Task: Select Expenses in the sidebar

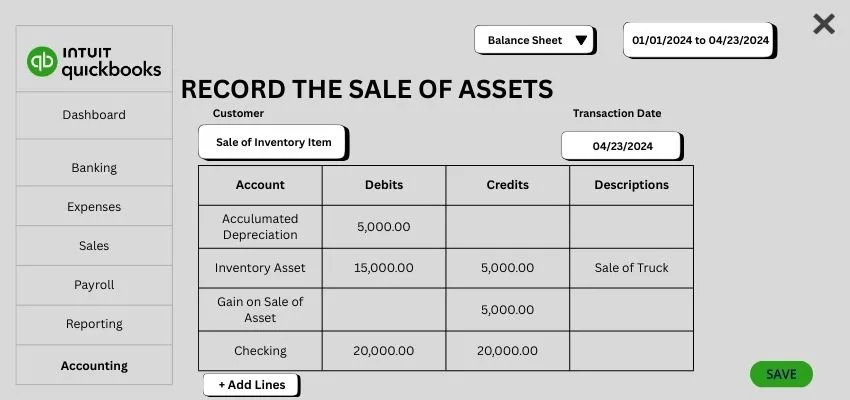Action: pos(94,207)
